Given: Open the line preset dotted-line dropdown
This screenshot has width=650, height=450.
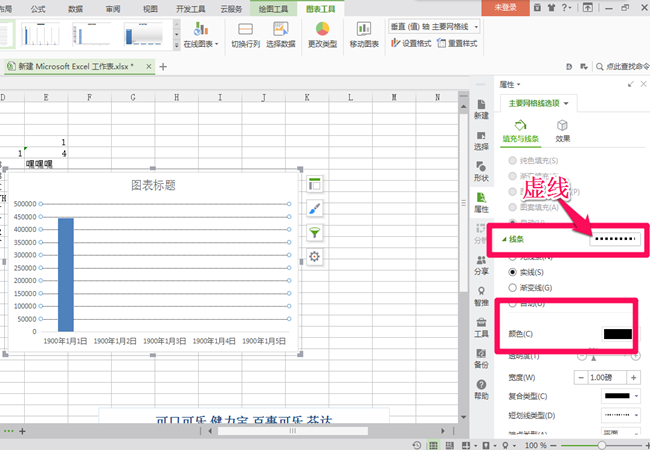Looking at the screenshot, I should tap(615, 239).
